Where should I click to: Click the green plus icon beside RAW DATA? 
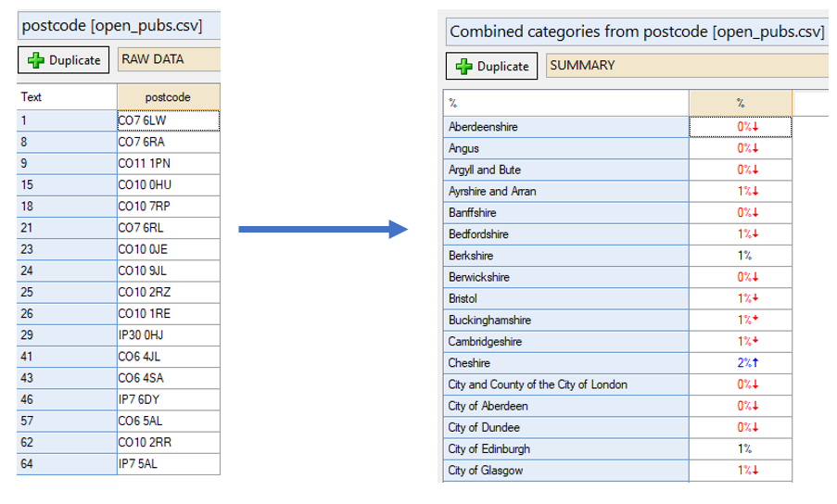pos(36,60)
